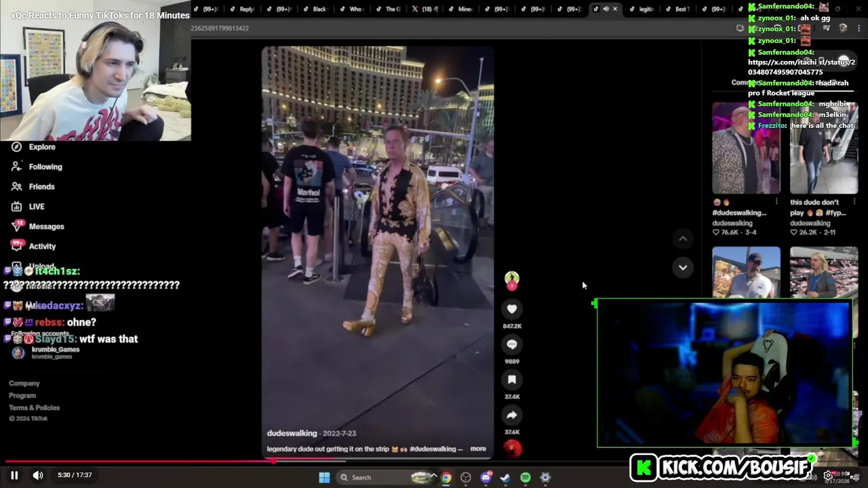Open the dudeswalking profile from the caption

(x=292, y=433)
